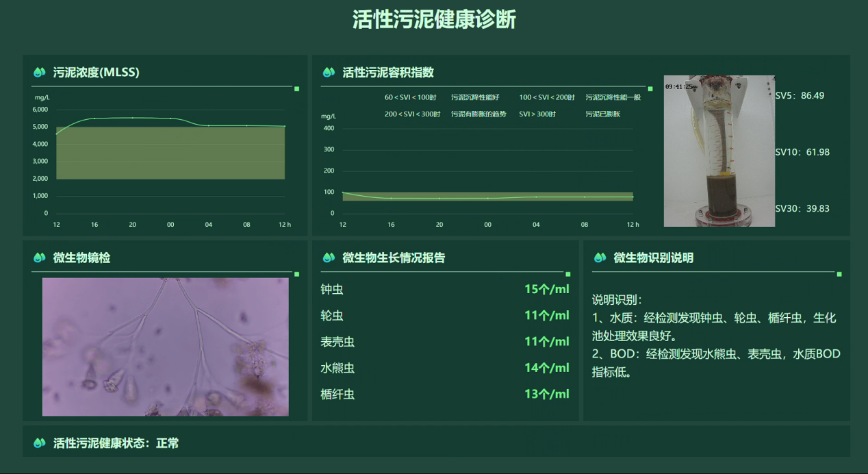868x474 pixels.
Task: Click the green indicator dot on the MLSS chart
Action: point(297,88)
